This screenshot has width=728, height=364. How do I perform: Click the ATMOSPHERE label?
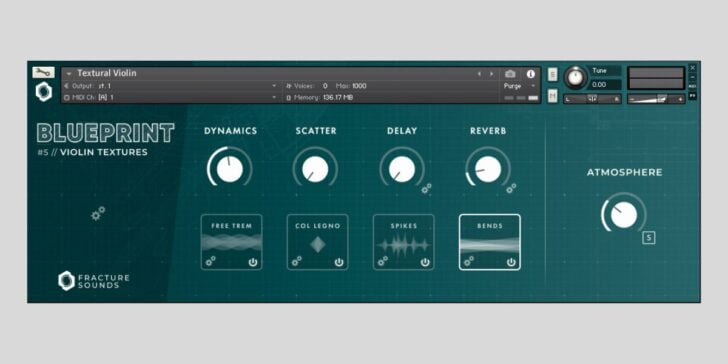tap(624, 173)
